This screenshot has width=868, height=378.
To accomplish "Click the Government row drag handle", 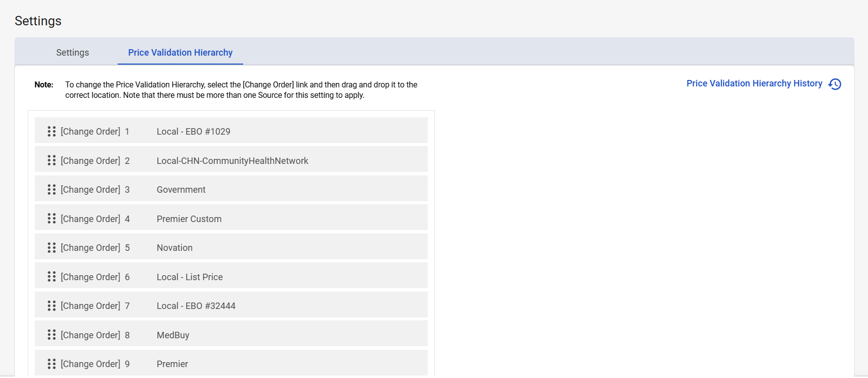I will [52, 189].
